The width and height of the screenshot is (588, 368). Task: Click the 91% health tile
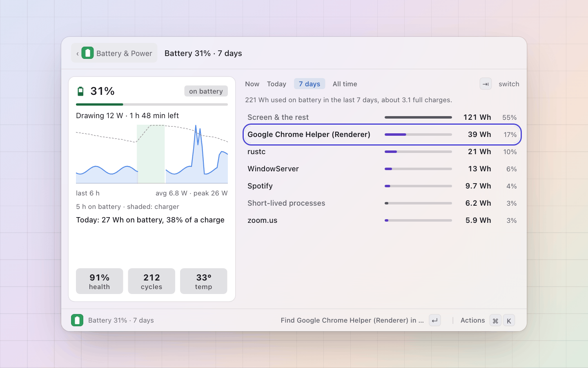pos(99,281)
